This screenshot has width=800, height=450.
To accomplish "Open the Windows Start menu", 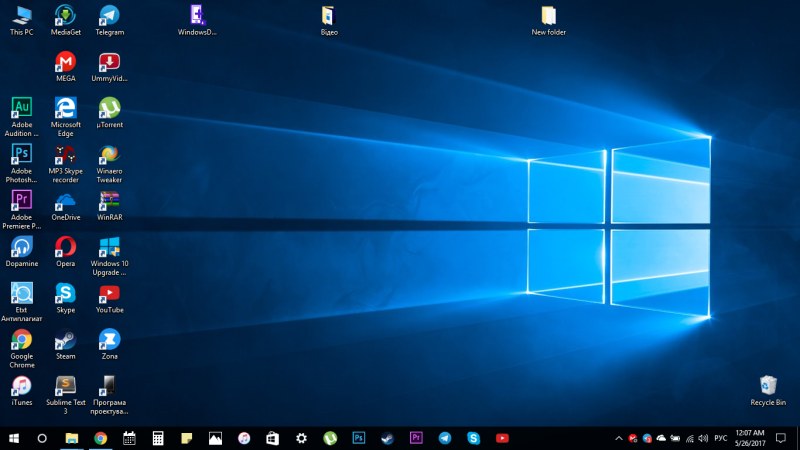I will (x=14, y=438).
